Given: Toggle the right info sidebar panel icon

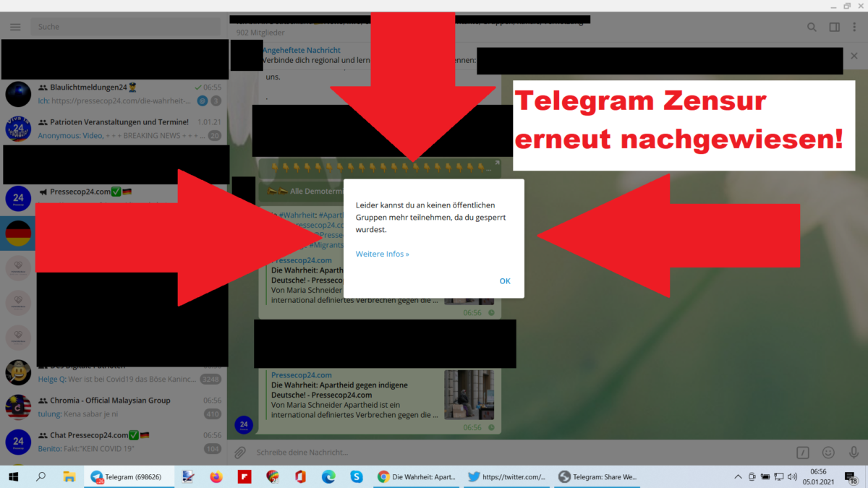Looking at the screenshot, I should coord(834,27).
